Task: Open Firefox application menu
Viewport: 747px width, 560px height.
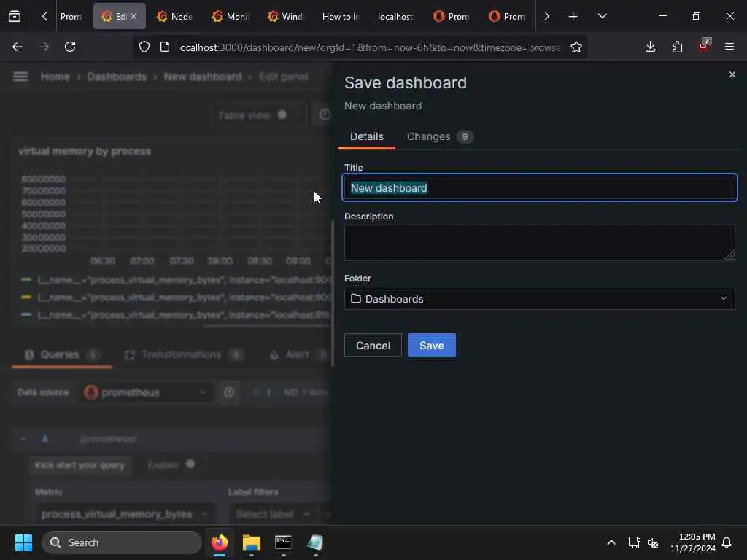Action: click(x=729, y=47)
